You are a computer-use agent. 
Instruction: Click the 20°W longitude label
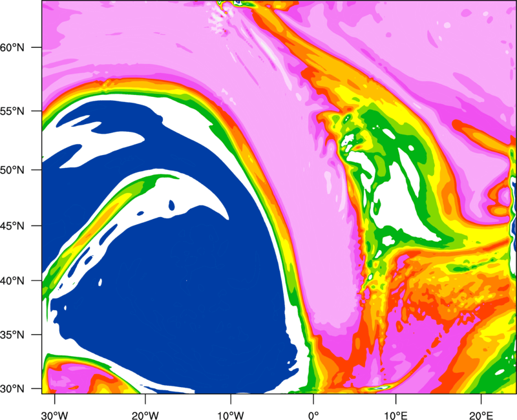tap(145, 415)
